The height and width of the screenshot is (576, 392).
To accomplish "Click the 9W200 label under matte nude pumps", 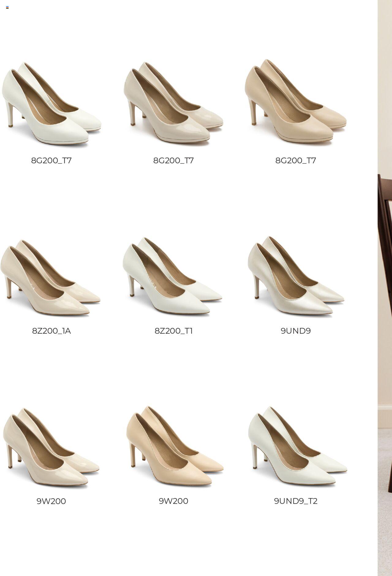I will coord(173,501).
